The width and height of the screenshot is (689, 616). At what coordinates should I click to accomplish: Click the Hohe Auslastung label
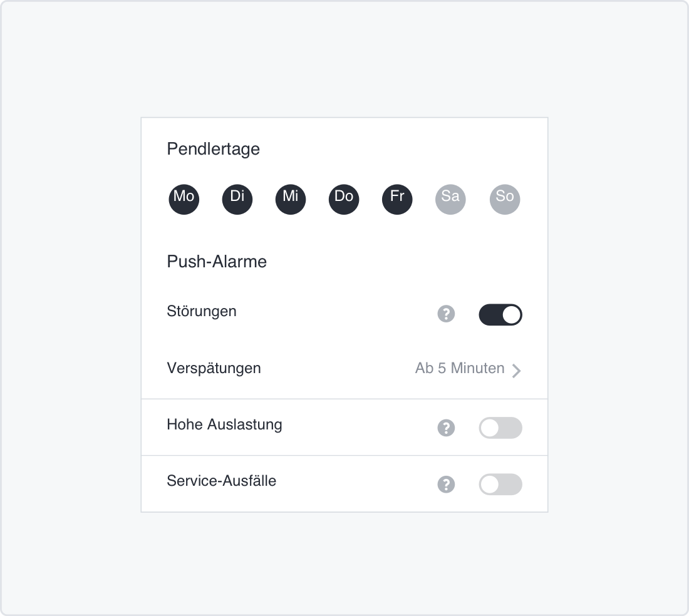click(x=224, y=424)
